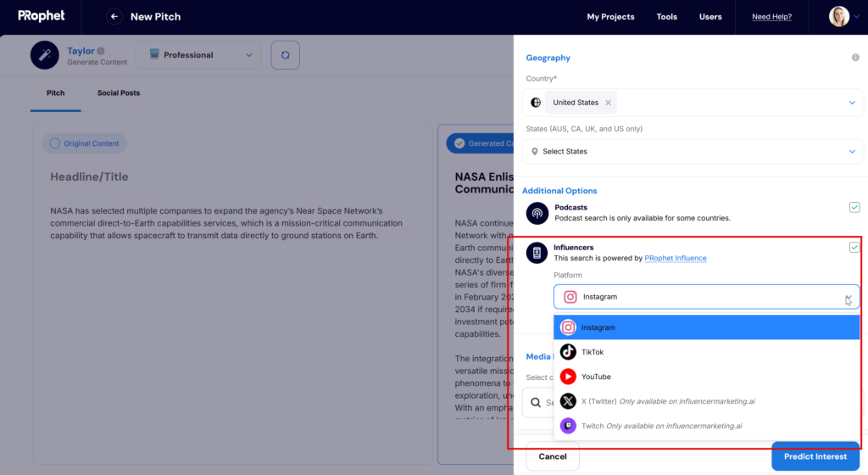Open the Need Help? link
Viewport: 868px width, 475px height.
coord(771,17)
